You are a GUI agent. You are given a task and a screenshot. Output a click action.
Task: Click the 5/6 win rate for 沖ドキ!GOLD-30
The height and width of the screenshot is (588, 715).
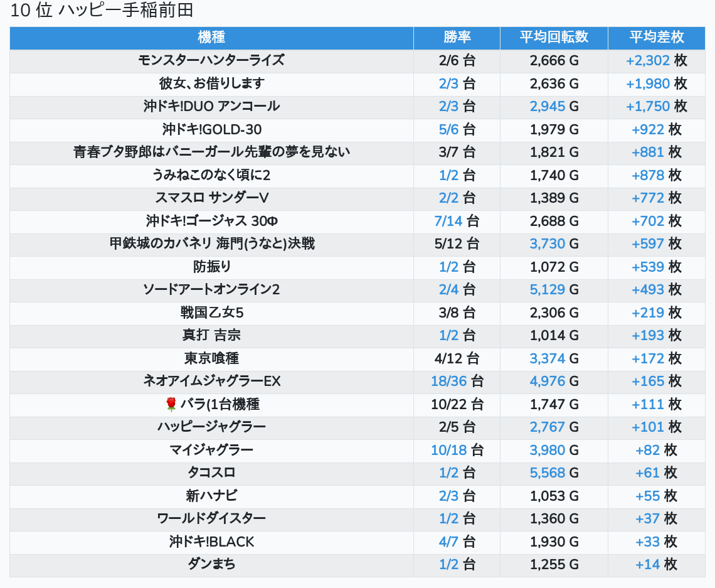click(448, 129)
